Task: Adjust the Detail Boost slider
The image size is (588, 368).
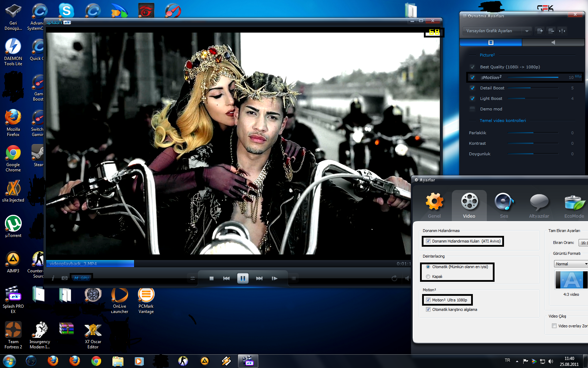Action: pos(533,88)
